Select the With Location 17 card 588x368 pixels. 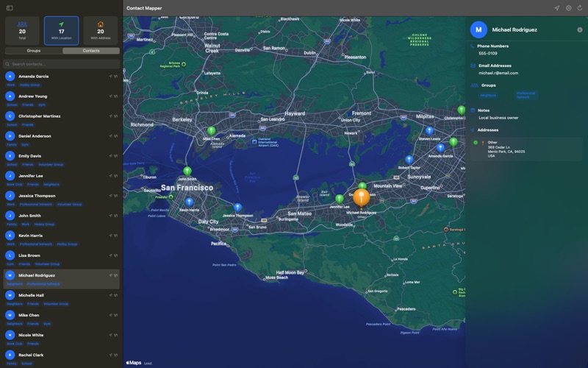[62, 30]
